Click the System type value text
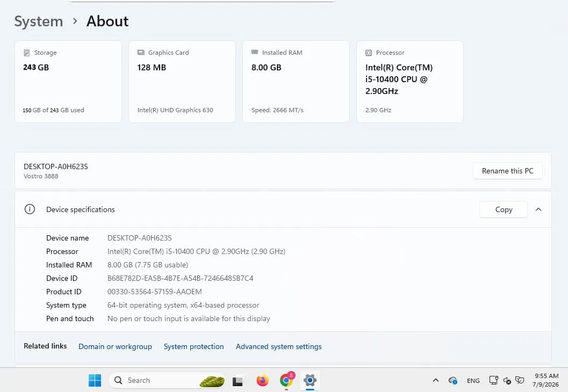The height and width of the screenshot is (392, 568). pyautogui.click(x=183, y=305)
